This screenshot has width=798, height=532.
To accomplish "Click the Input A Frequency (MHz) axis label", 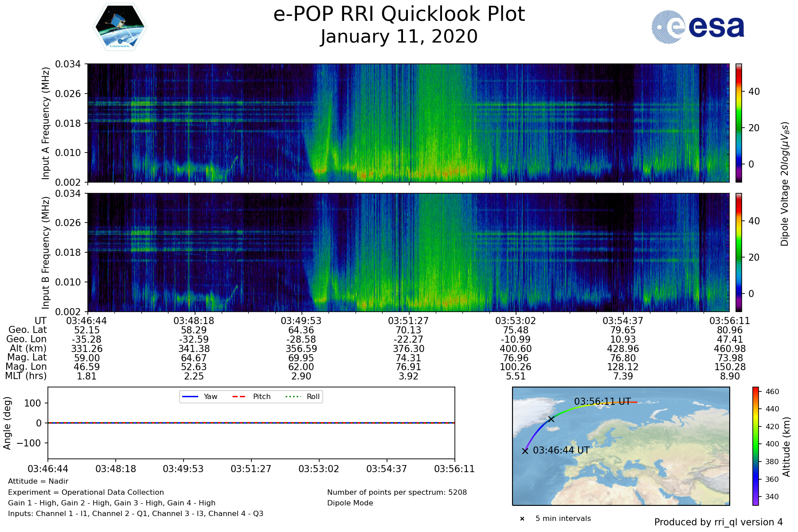I will click(45, 123).
